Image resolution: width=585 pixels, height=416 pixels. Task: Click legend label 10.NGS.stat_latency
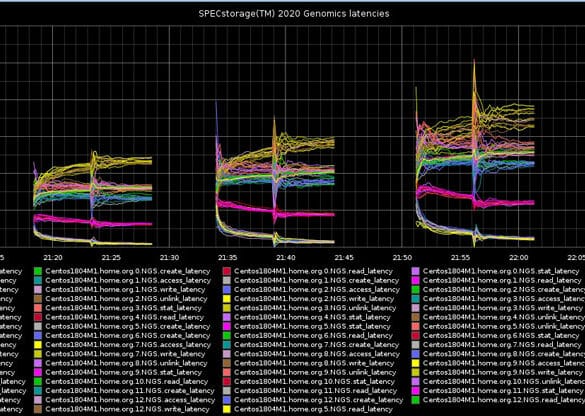click(314, 381)
